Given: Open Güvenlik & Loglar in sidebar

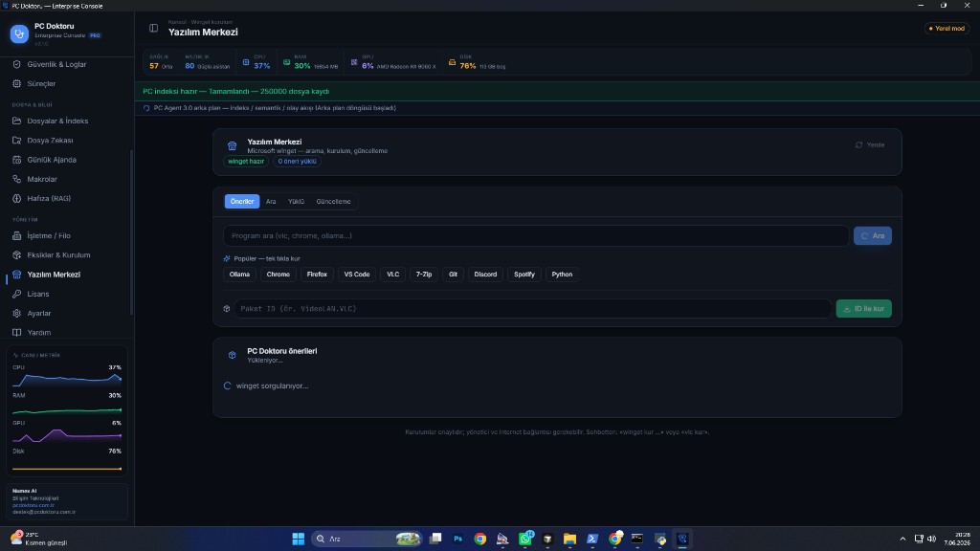Looking at the screenshot, I should point(56,64).
